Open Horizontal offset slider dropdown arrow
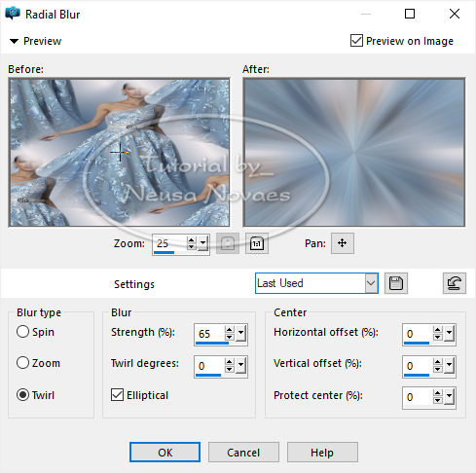Screen dimensions: 476x473 tap(450, 333)
